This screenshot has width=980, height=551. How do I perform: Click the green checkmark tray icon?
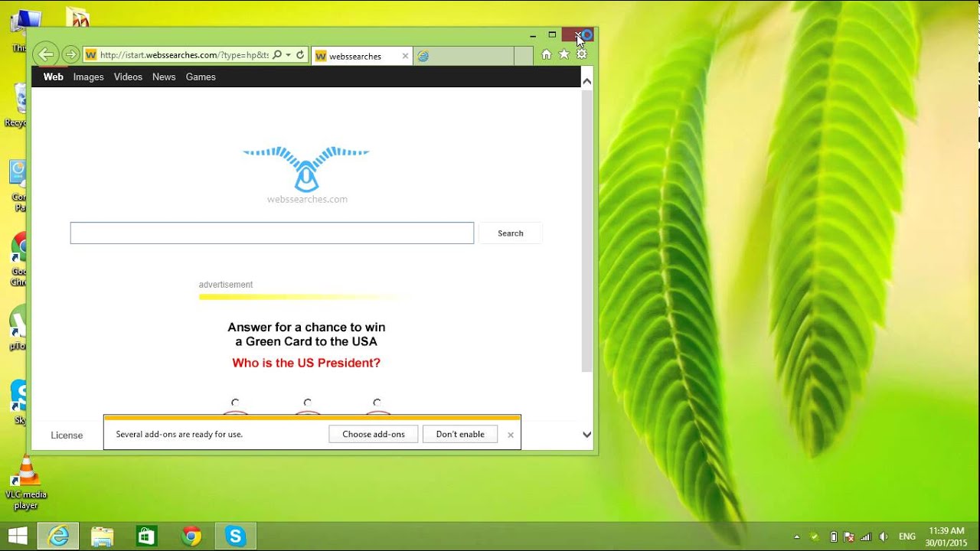[x=815, y=537]
